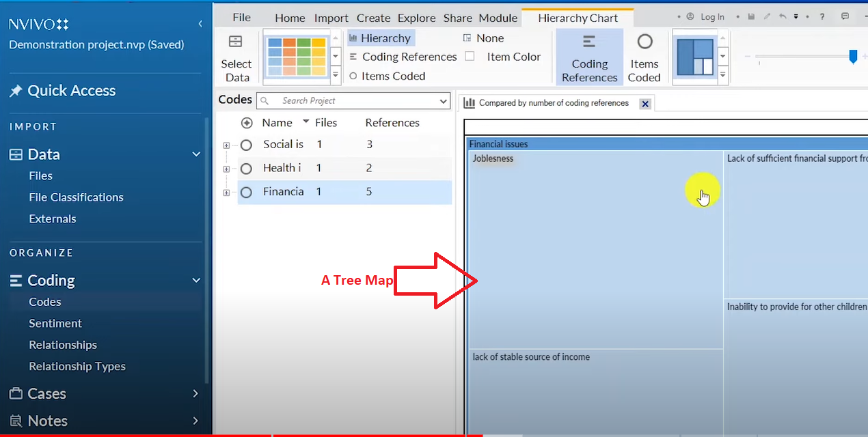Expand the chart type gallery

point(723,74)
